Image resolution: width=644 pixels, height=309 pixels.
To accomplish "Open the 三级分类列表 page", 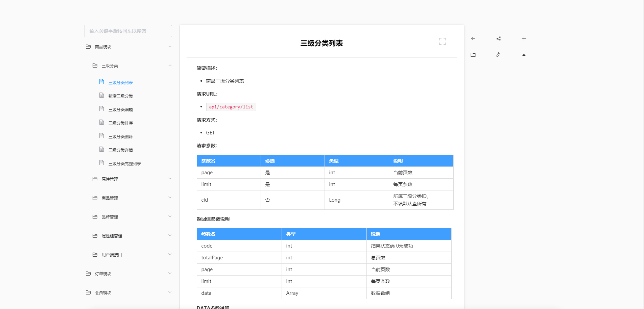I will 121,82.
